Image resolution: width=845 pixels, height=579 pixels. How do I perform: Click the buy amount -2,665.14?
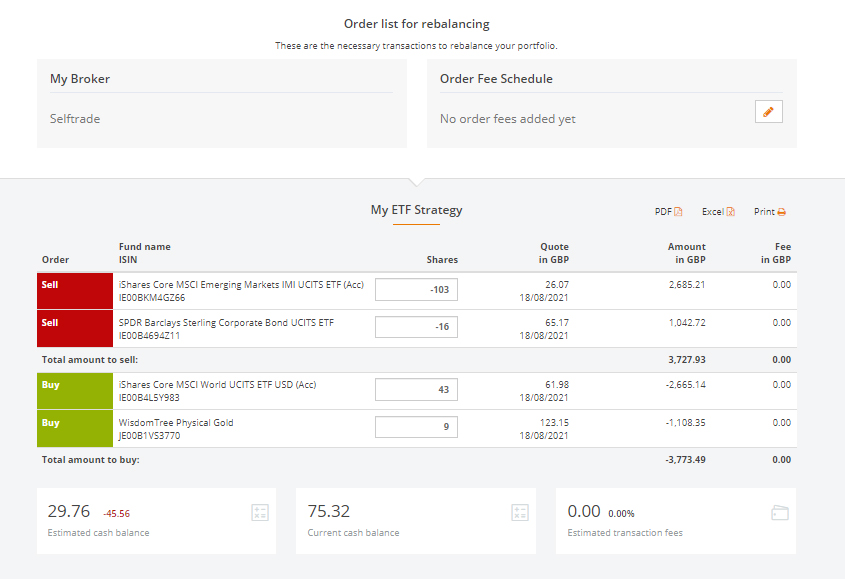point(685,384)
